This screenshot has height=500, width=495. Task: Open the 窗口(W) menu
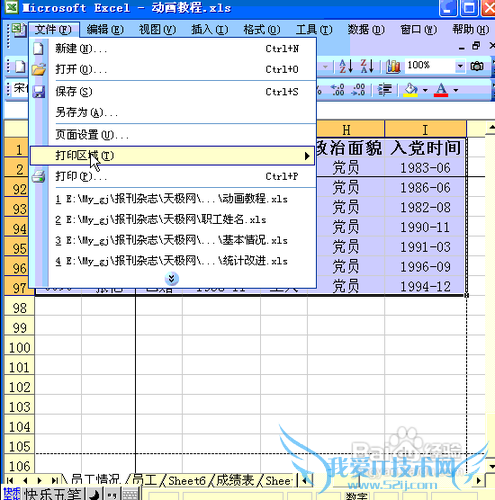418,30
